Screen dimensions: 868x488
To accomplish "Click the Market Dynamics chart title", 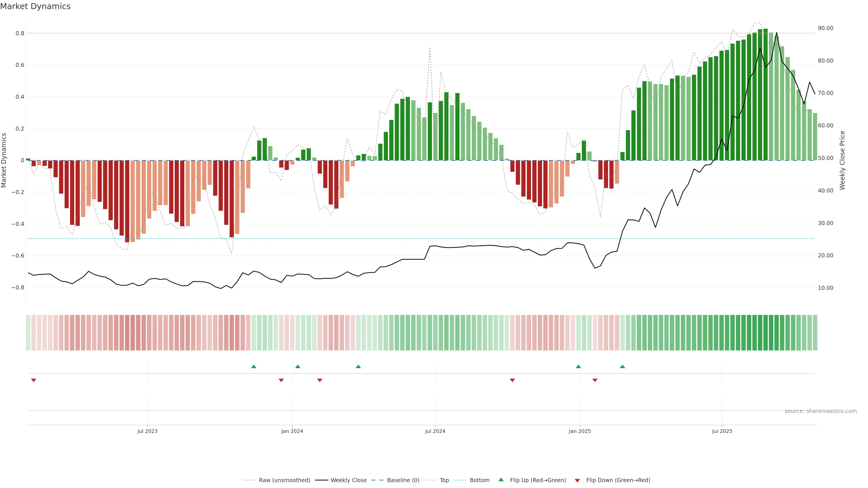I will (35, 6).
